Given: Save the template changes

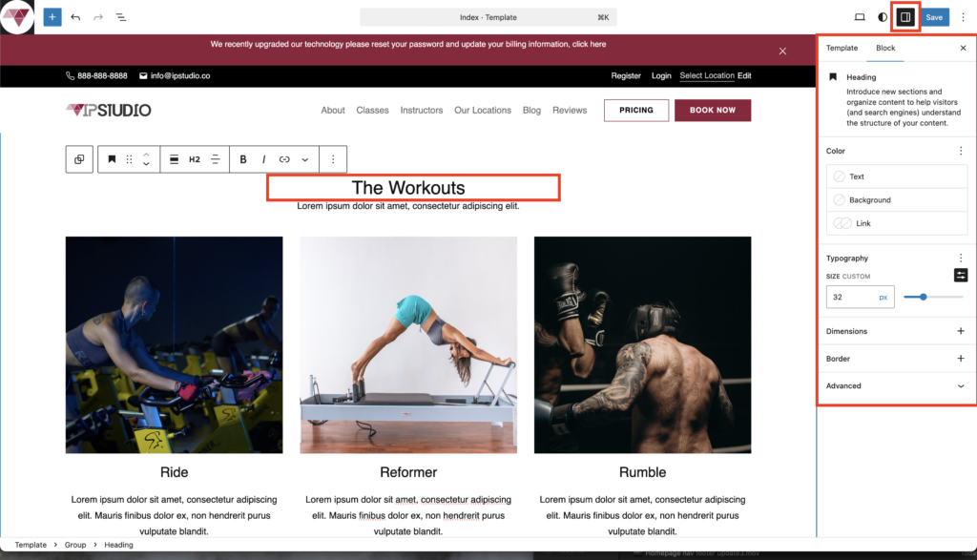Looking at the screenshot, I should pos(934,17).
